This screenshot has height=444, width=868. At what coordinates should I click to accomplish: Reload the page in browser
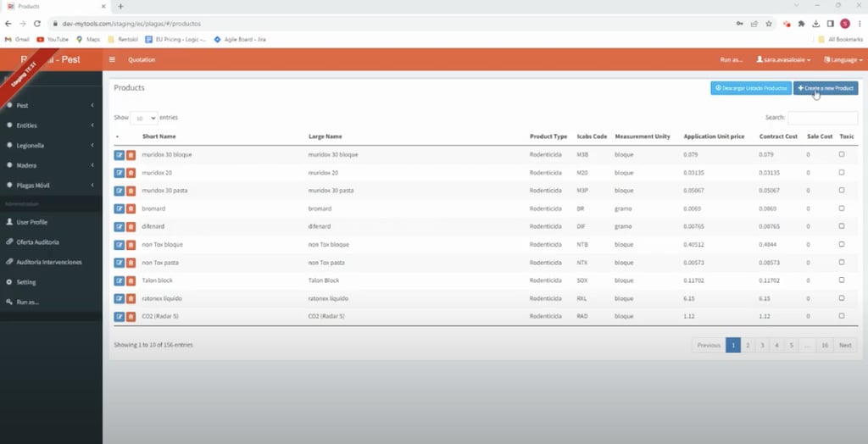(x=37, y=24)
